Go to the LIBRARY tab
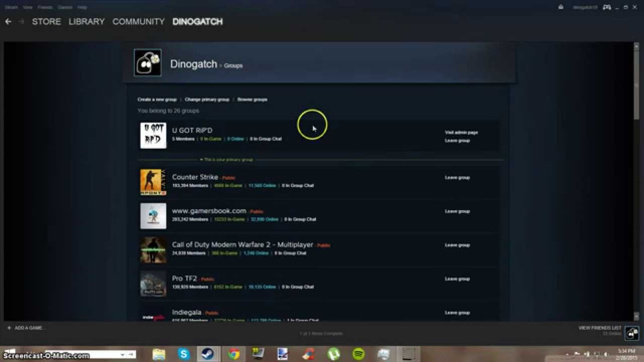 [x=87, y=22]
